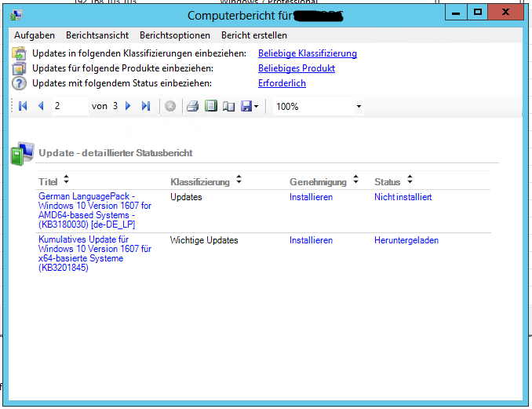Image resolution: width=532 pixels, height=409 pixels.
Task: Open page setup icon
Action: point(228,106)
